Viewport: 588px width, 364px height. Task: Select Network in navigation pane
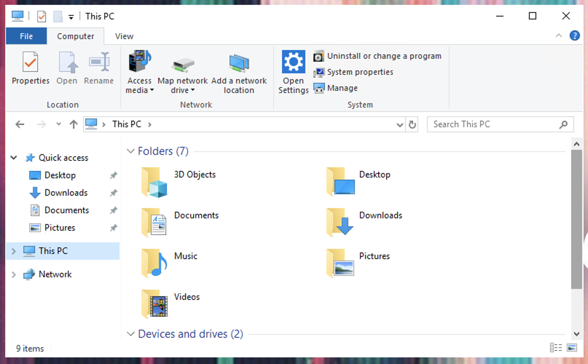coord(55,274)
